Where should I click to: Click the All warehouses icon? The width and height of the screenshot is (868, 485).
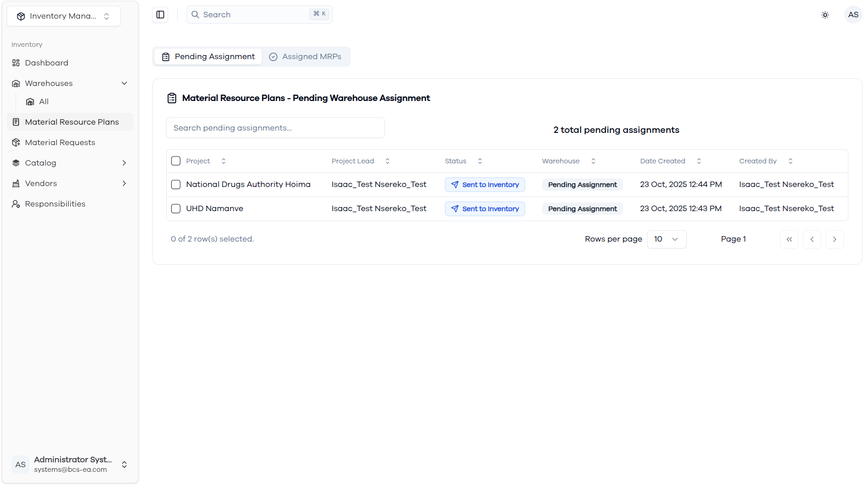(x=30, y=101)
